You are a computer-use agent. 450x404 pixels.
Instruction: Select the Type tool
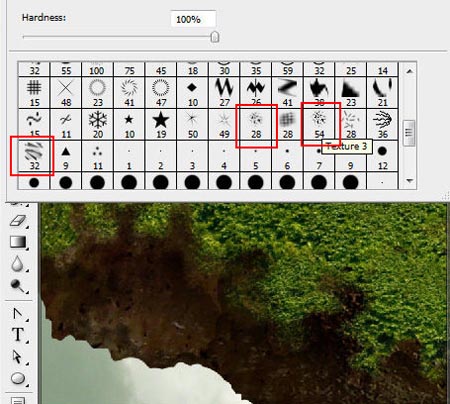[x=18, y=334]
